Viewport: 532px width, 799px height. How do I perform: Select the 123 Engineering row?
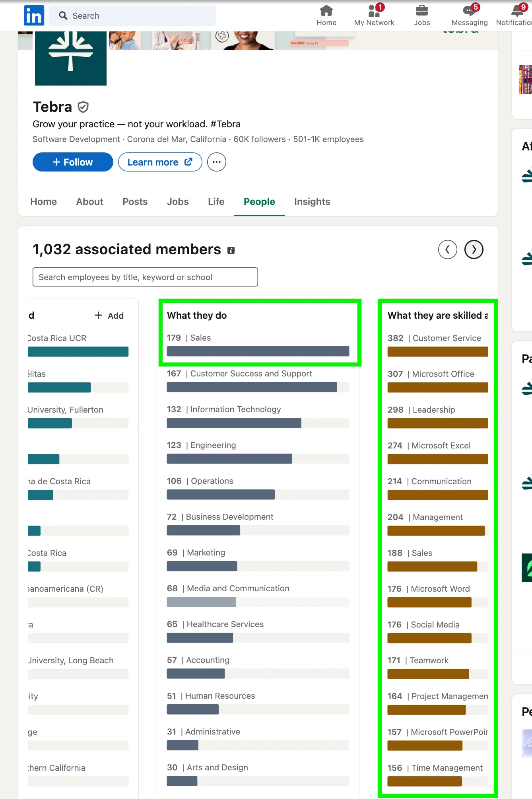click(258, 452)
